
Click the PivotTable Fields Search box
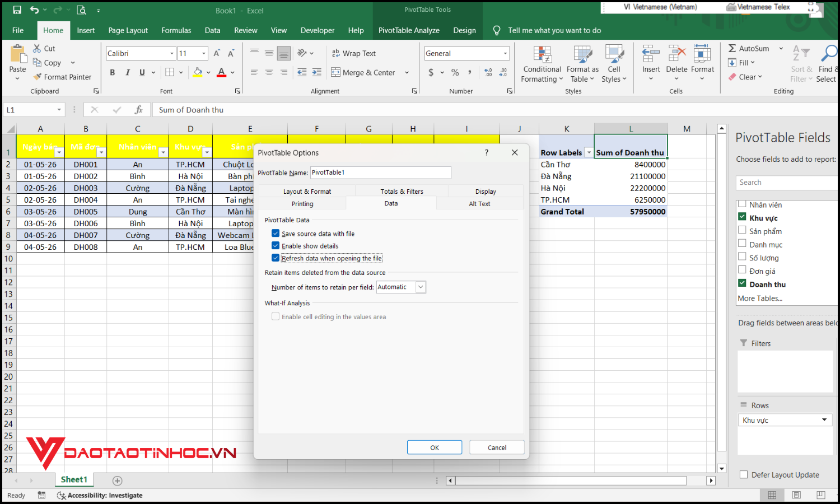[x=786, y=183]
